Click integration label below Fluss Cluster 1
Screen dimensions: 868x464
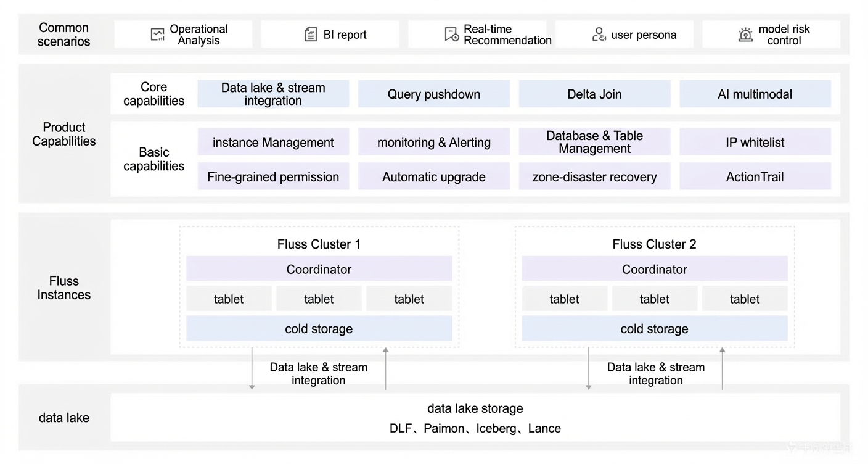[x=319, y=373]
